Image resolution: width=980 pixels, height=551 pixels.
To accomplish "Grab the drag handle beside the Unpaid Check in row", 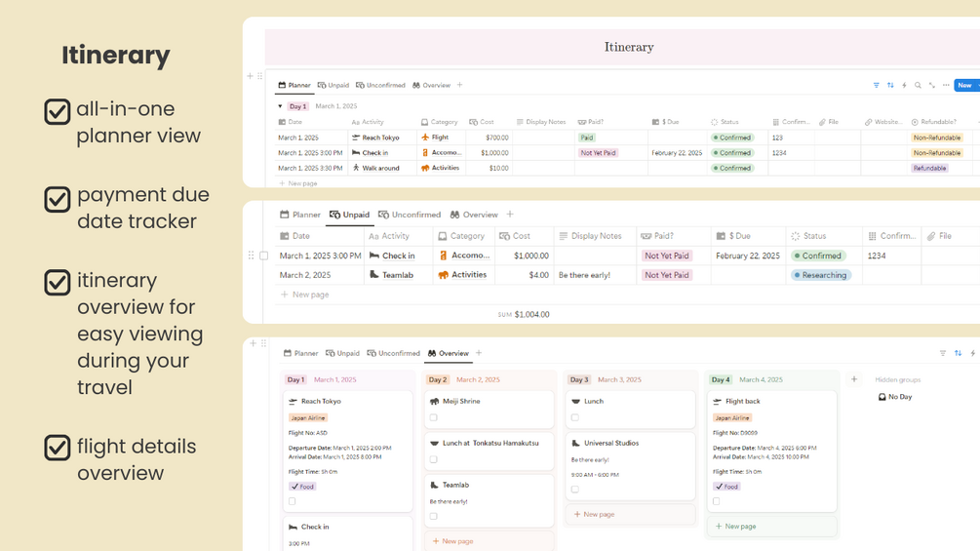I will pyautogui.click(x=252, y=256).
